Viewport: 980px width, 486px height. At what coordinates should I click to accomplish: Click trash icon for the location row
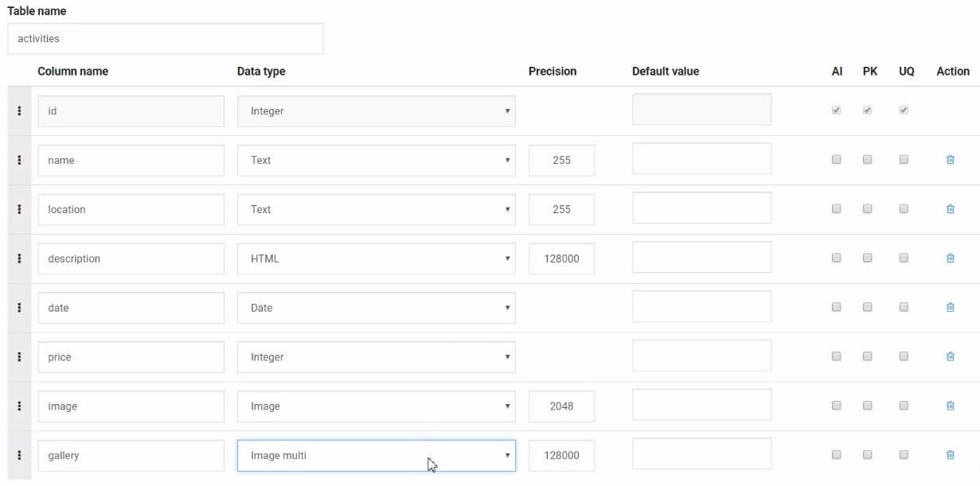[x=950, y=209]
